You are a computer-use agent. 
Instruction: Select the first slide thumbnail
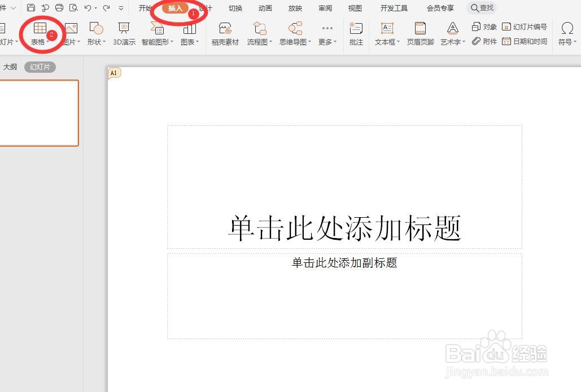pyautogui.click(x=39, y=113)
